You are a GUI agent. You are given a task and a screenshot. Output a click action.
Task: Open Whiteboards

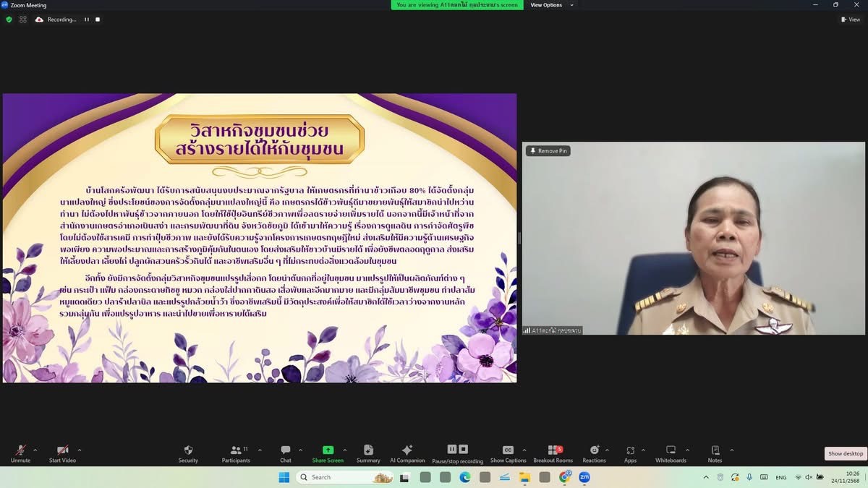point(671,450)
